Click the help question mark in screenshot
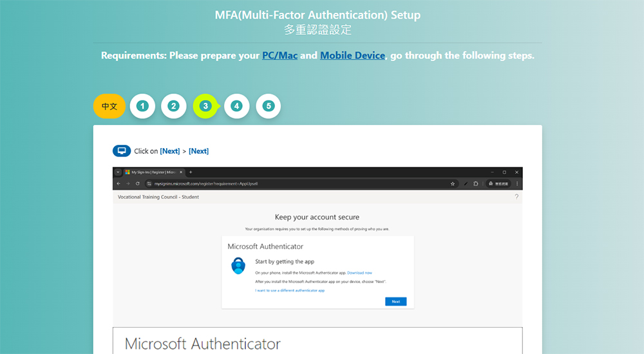This screenshot has height=354, width=644. point(516,197)
